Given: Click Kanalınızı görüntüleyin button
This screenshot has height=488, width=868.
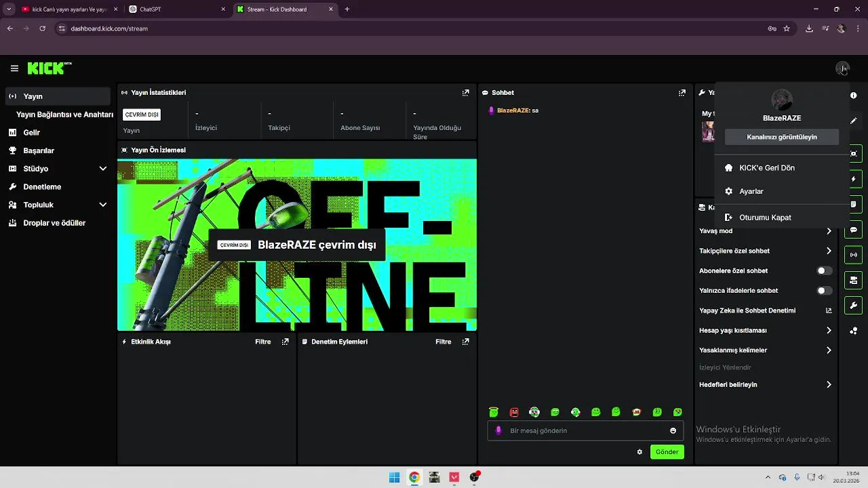Looking at the screenshot, I should tap(782, 137).
